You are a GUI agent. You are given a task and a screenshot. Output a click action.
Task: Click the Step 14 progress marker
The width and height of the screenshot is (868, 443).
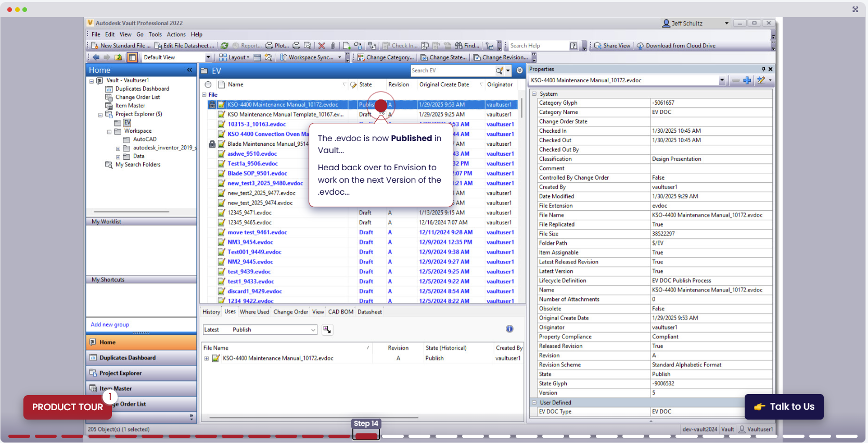[366, 436]
